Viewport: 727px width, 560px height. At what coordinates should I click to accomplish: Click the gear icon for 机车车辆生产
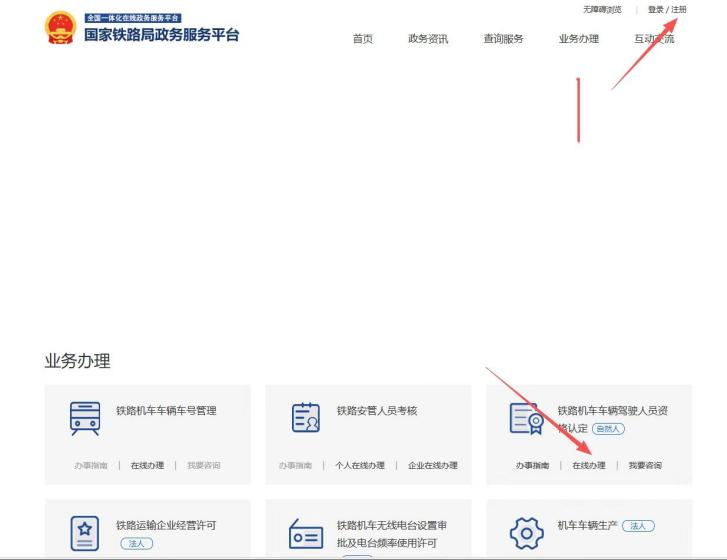[x=526, y=534]
